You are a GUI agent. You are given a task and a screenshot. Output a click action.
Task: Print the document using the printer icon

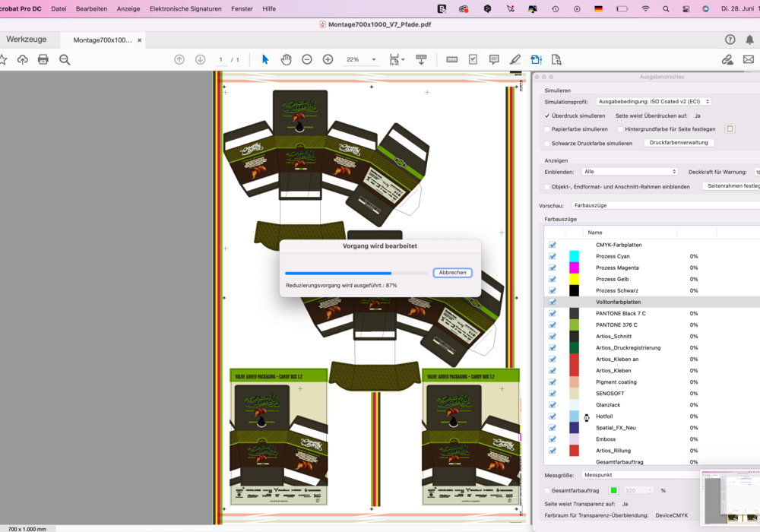43,59
